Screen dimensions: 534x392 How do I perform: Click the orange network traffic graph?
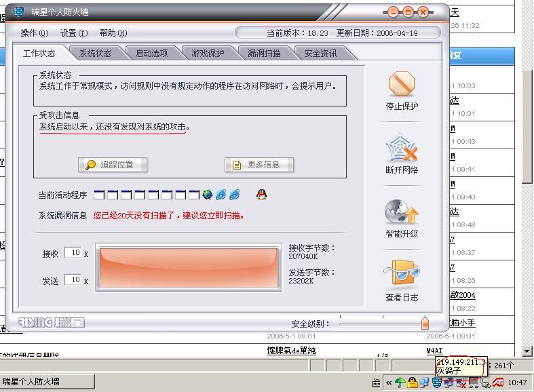[189, 267]
